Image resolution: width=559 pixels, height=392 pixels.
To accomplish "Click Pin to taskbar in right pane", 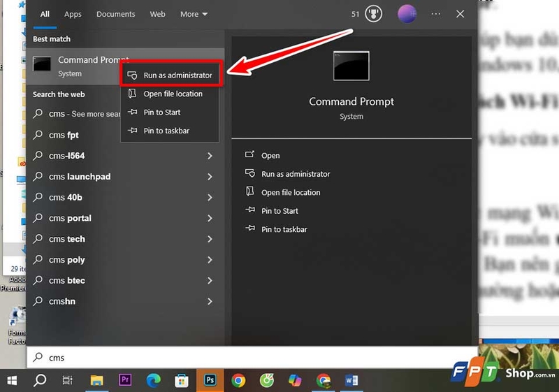I will pyautogui.click(x=284, y=230).
